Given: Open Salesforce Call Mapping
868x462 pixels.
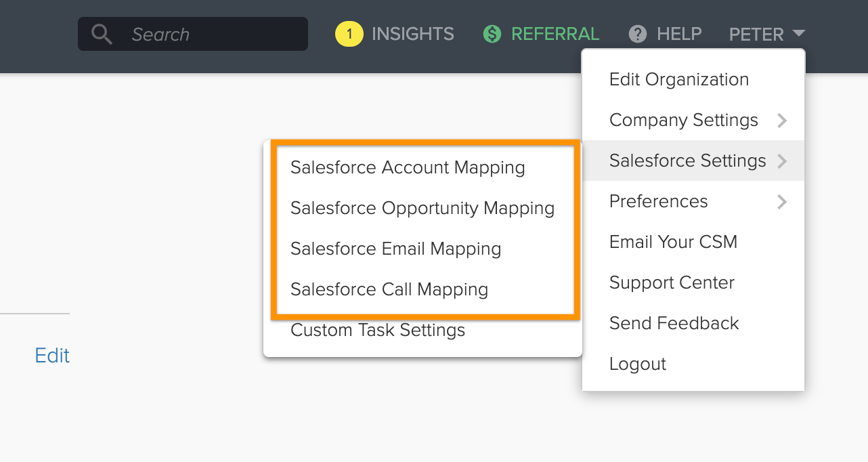Looking at the screenshot, I should (x=389, y=289).
